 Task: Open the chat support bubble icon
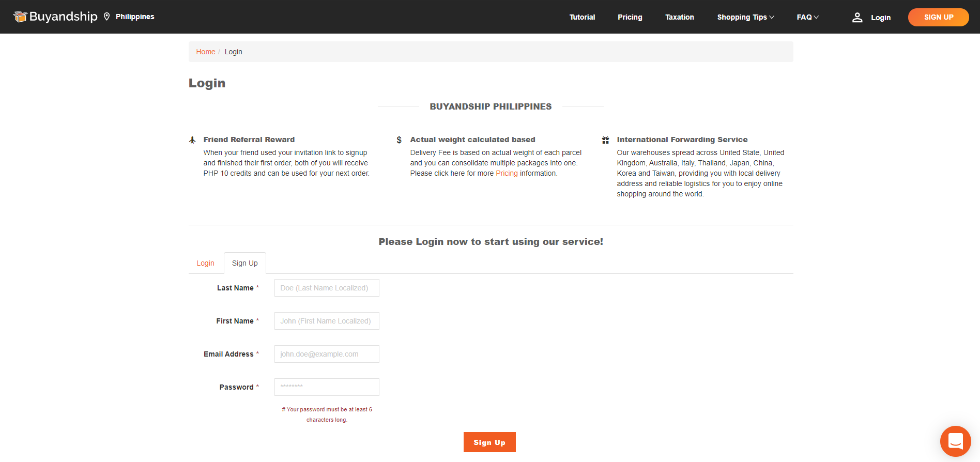(x=955, y=441)
